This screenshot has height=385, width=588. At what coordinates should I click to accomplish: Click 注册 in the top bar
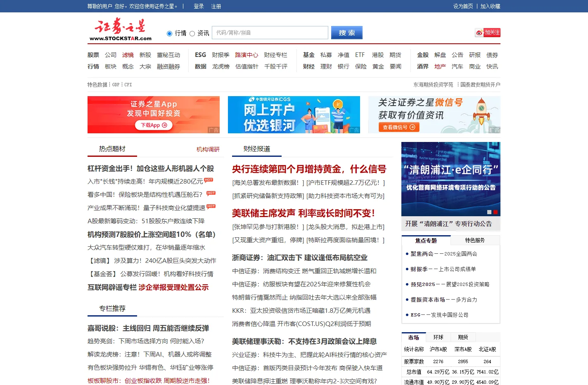[x=216, y=6]
